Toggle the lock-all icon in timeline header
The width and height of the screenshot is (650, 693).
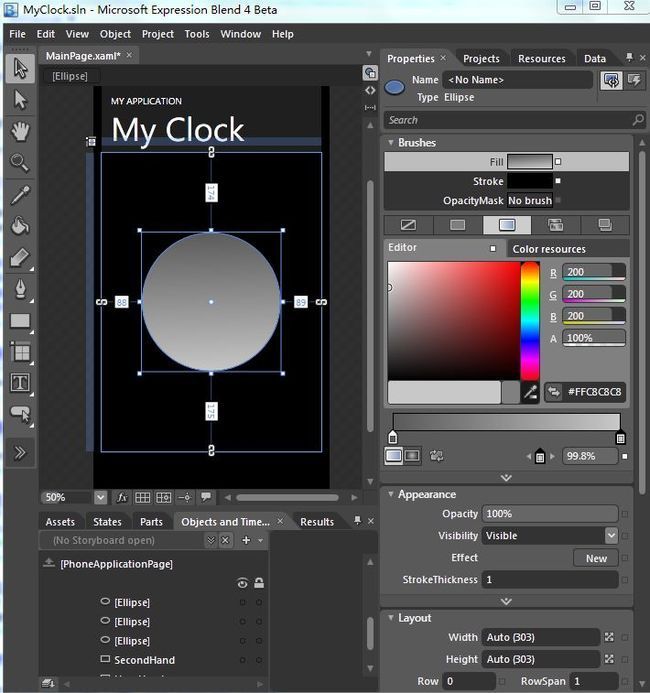point(259,583)
